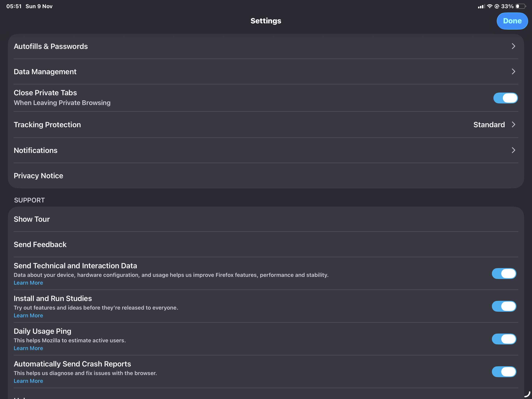Toggle Close Private Tabs switch
532x399 pixels.
coord(505,98)
